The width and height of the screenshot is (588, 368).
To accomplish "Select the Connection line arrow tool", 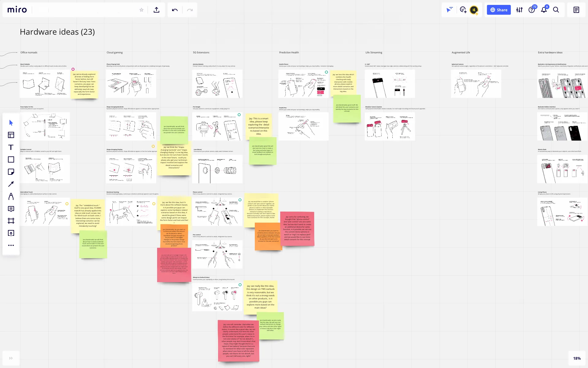I will (11, 184).
